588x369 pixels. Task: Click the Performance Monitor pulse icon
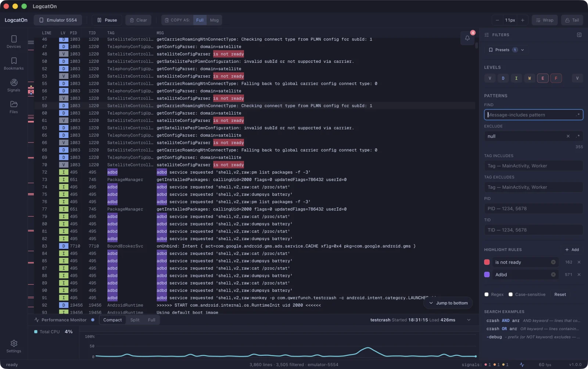coord(37,320)
